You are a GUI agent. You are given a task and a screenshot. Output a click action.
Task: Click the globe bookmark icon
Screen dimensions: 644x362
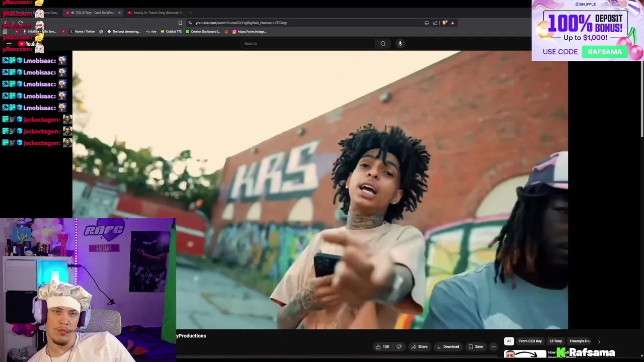[x=101, y=32]
